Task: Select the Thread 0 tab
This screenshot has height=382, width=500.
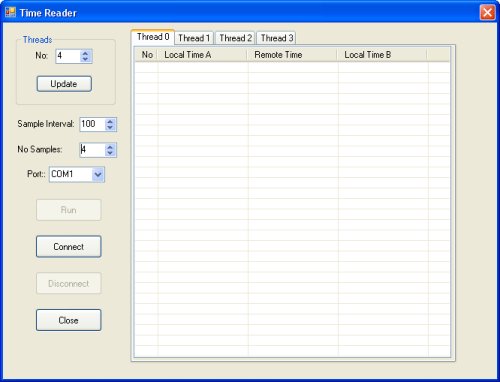Action: point(153,37)
